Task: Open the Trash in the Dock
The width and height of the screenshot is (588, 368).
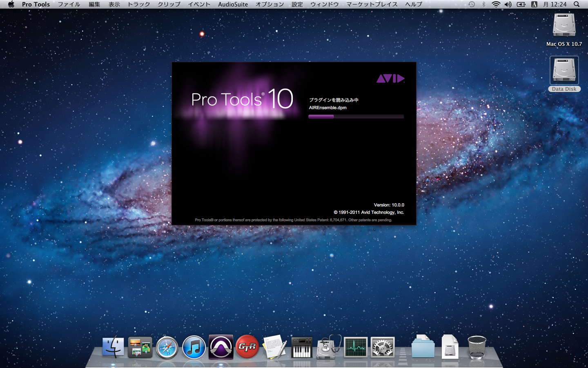Action: point(477,347)
